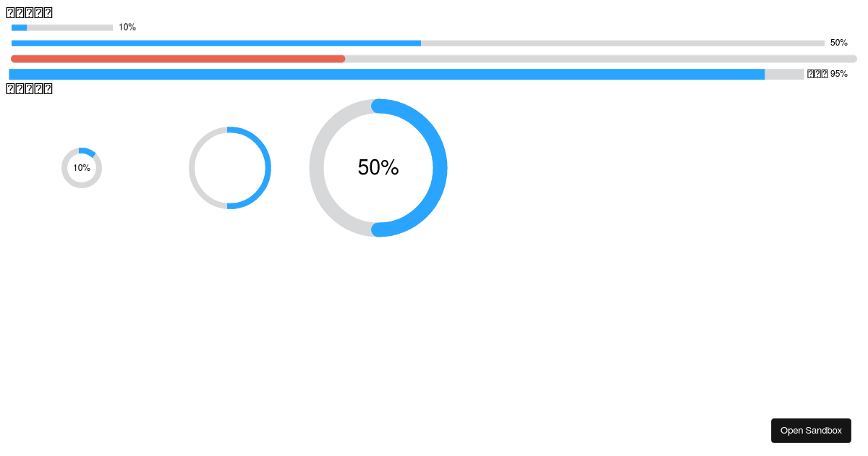Click the 10% text inside the small circle
Image resolution: width=868 pixels, height=456 pixels.
click(x=81, y=167)
